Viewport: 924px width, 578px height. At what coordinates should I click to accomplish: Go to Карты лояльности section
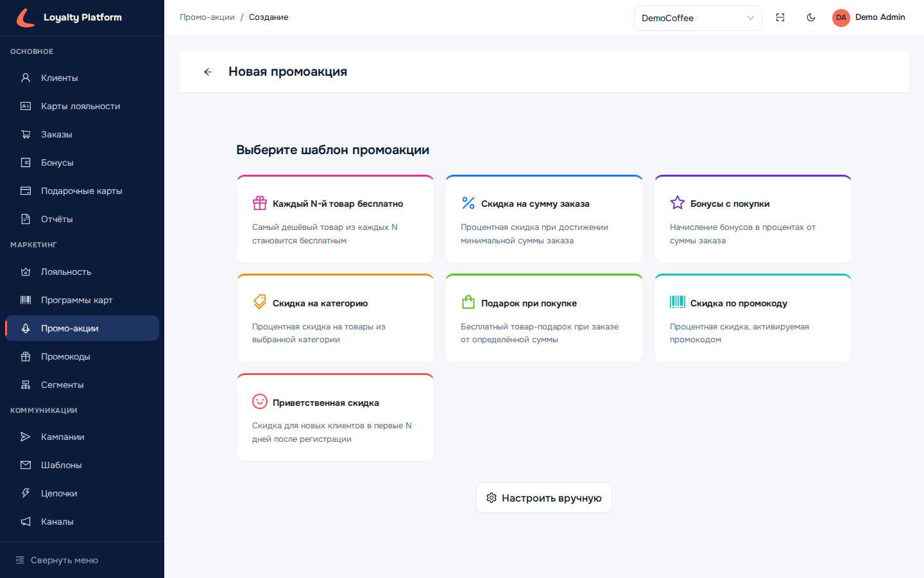tap(82, 106)
